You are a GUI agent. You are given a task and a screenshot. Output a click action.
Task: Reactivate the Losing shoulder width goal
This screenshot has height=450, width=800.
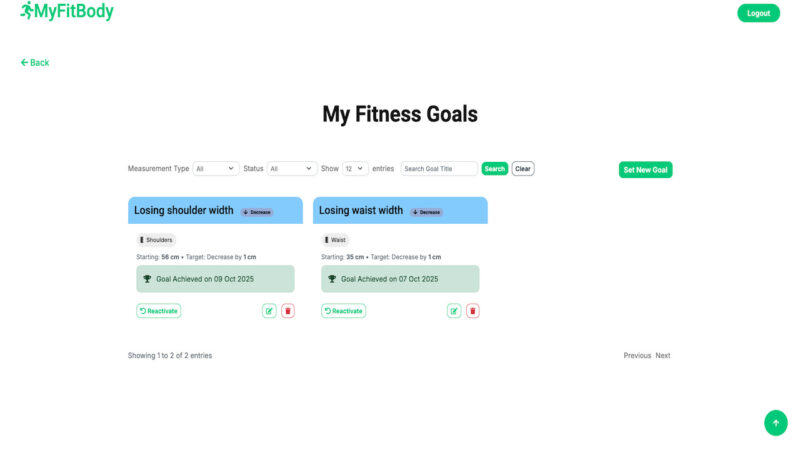(x=158, y=311)
